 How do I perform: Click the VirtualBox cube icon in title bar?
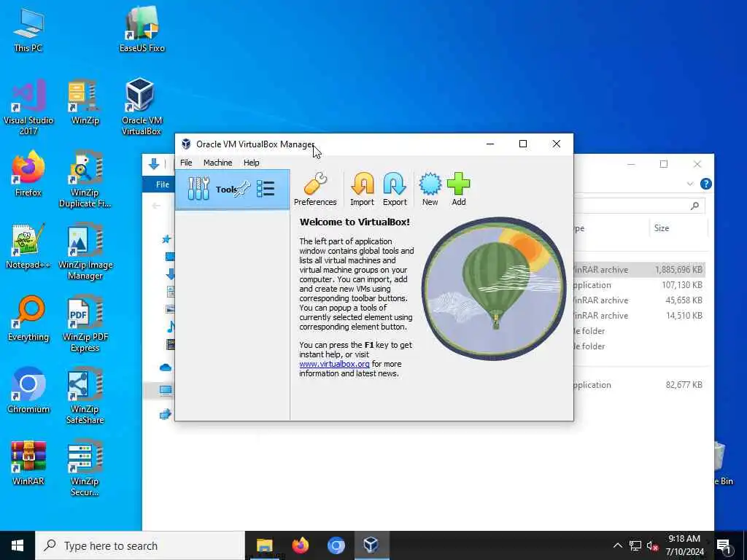point(186,144)
